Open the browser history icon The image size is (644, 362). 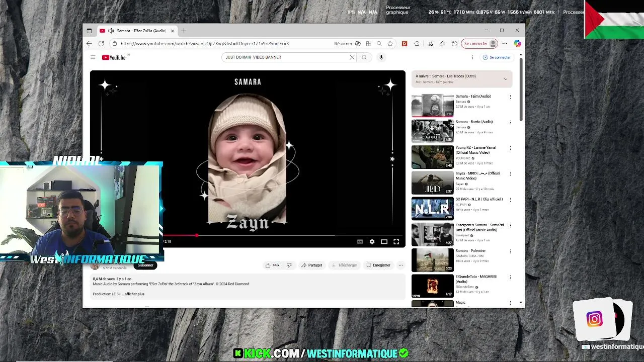(x=454, y=44)
